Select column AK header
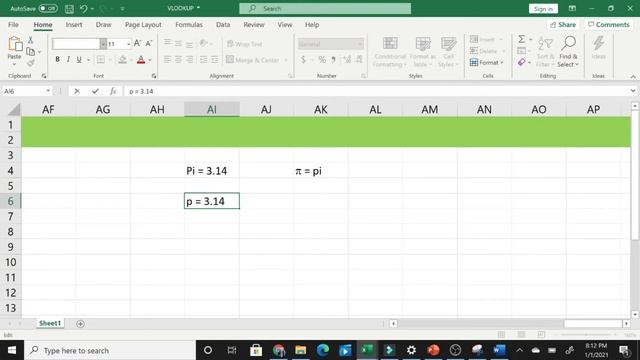This screenshot has height=360, width=640. tap(321, 109)
